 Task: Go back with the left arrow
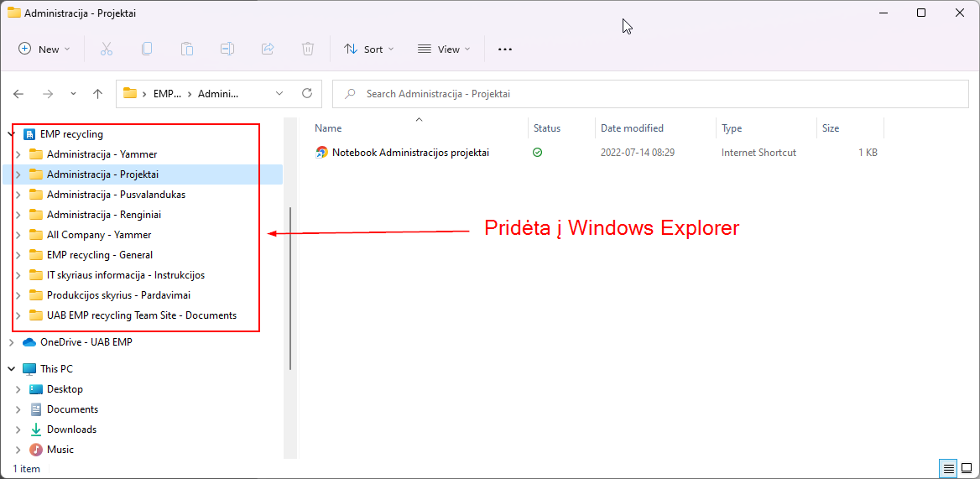tap(18, 94)
